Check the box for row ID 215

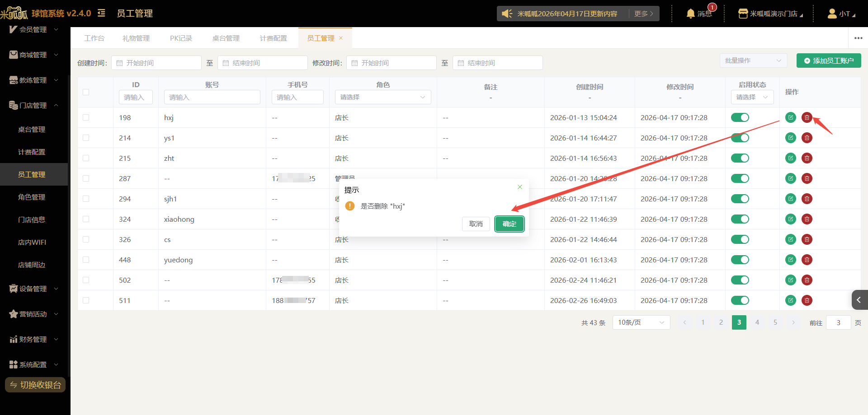pos(86,158)
